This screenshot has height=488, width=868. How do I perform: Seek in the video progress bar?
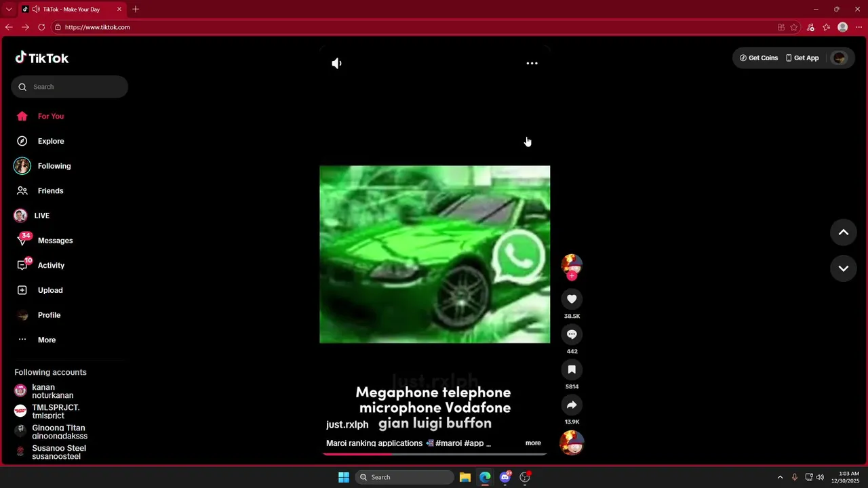click(x=435, y=453)
